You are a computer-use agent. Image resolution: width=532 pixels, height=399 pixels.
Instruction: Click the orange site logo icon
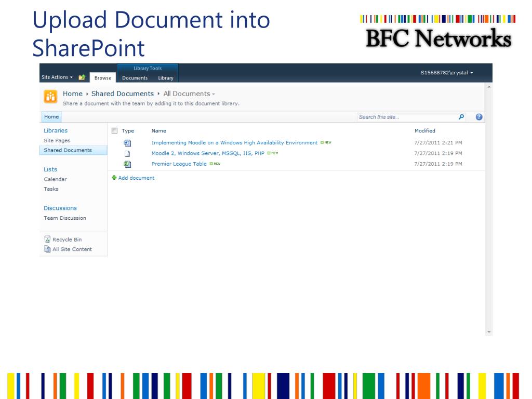[x=50, y=96]
